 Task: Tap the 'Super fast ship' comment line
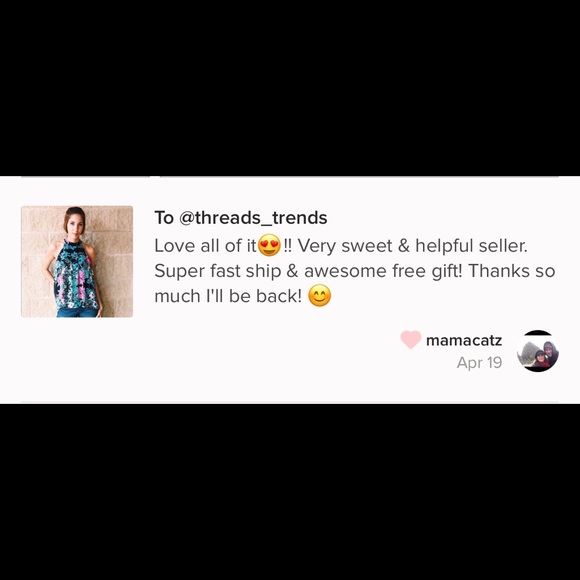click(x=218, y=271)
